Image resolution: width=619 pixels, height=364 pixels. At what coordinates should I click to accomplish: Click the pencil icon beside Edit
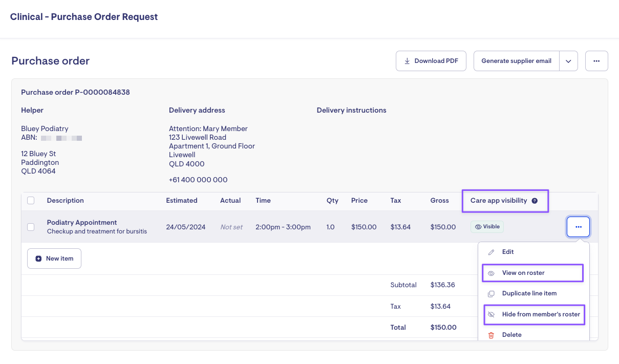[x=491, y=252]
